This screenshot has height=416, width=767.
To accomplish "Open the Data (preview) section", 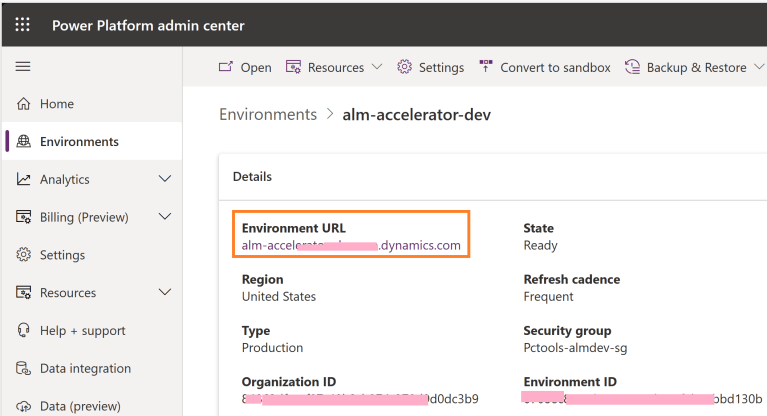I will 80,406.
